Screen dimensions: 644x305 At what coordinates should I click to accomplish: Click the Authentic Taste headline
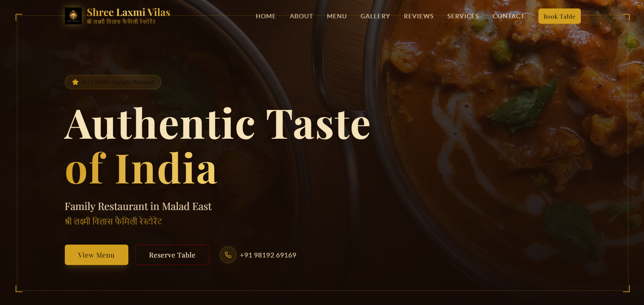217,124
